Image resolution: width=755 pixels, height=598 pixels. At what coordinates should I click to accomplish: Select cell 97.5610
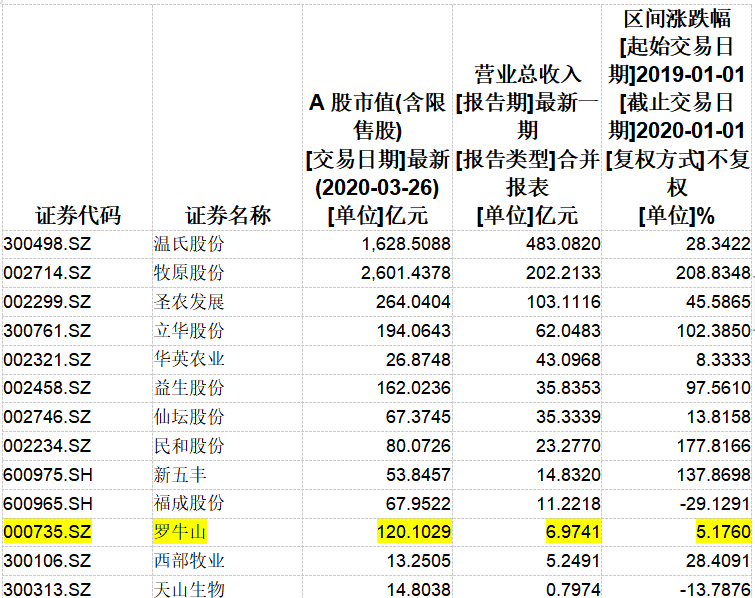click(x=677, y=388)
